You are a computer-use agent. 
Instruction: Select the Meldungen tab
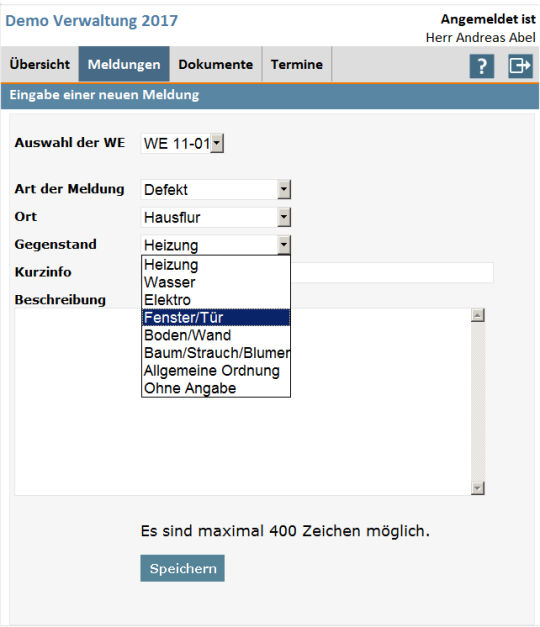tap(124, 64)
